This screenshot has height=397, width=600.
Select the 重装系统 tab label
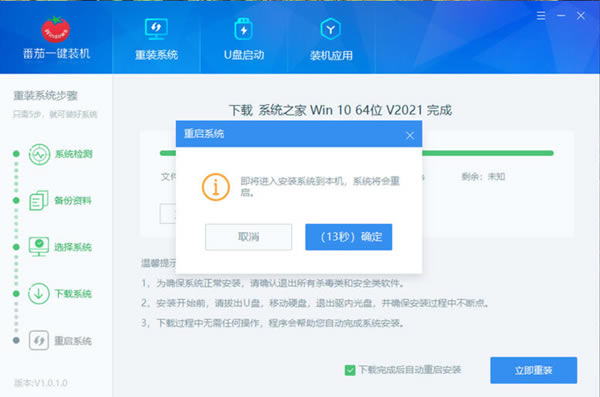click(157, 55)
